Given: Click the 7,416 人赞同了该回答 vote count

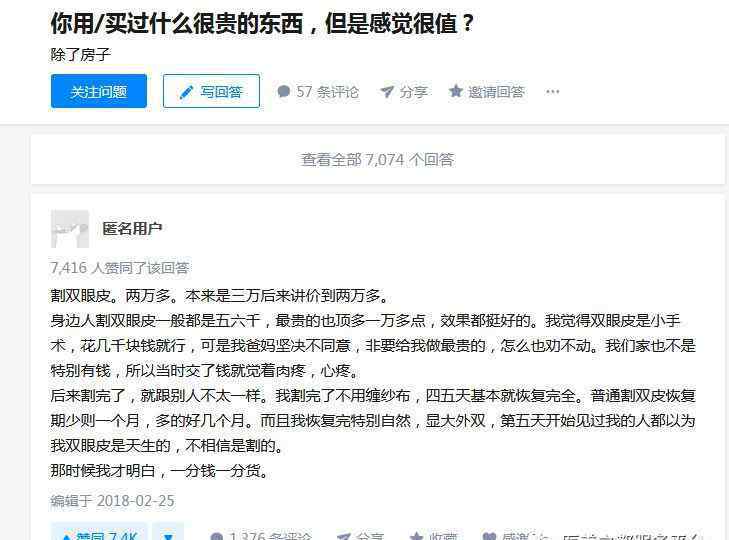Looking at the screenshot, I should coord(119,268).
